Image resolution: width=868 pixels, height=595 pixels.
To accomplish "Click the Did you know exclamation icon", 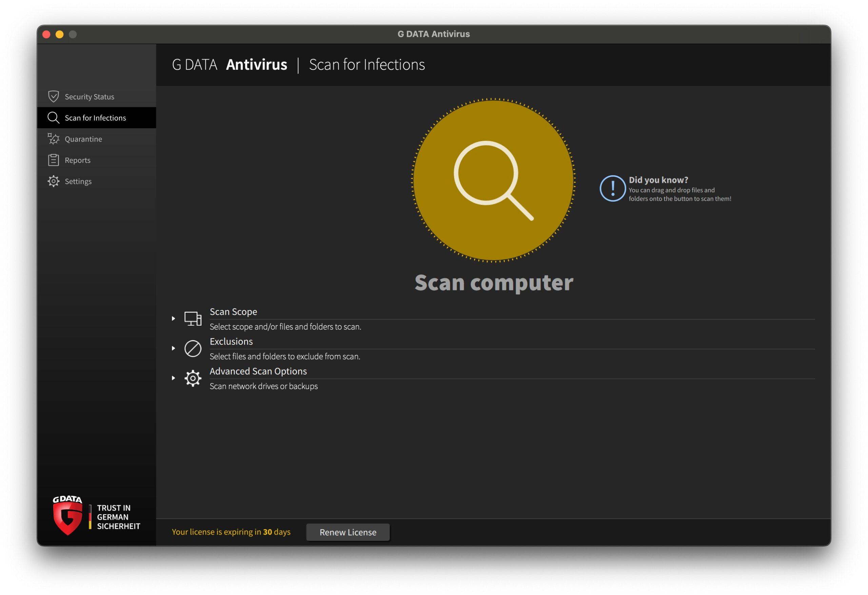I will click(613, 188).
